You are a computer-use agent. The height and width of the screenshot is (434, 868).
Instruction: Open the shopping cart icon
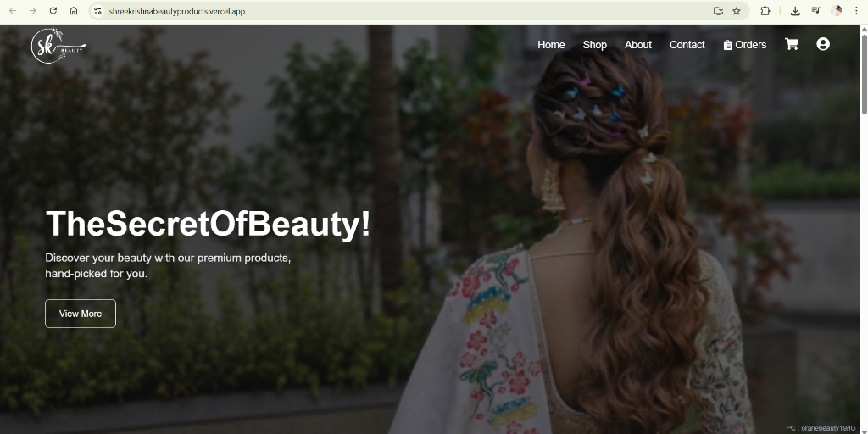coord(792,44)
